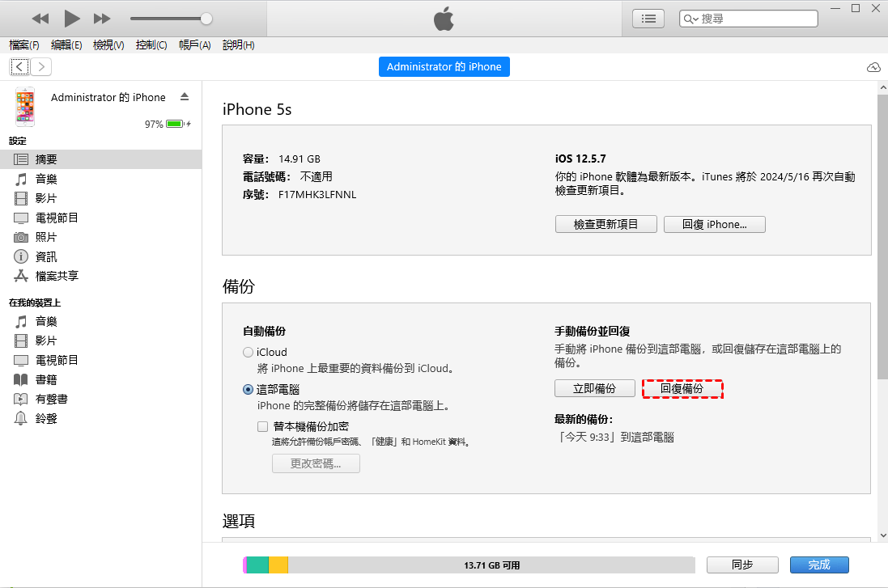
Task: Select 這部電腦 (This Computer) backup option
Action: [248, 389]
